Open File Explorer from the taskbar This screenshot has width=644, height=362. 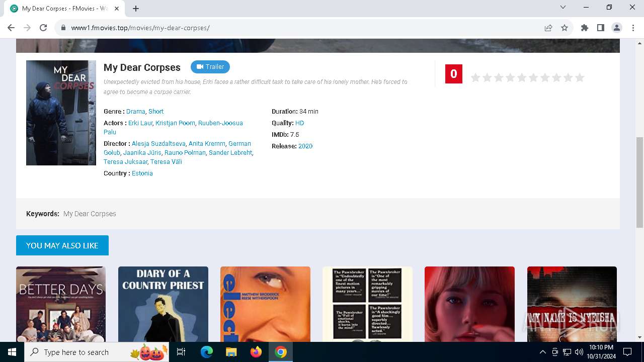coord(231,352)
